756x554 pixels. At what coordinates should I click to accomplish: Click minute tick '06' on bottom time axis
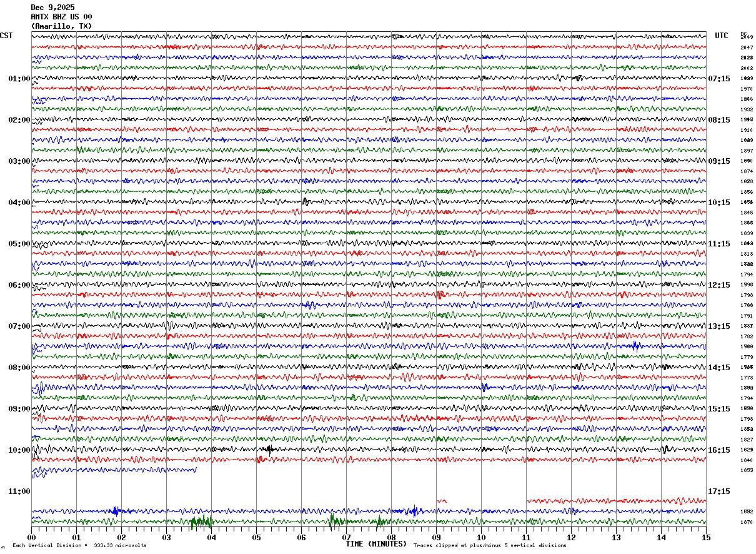click(x=301, y=537)
